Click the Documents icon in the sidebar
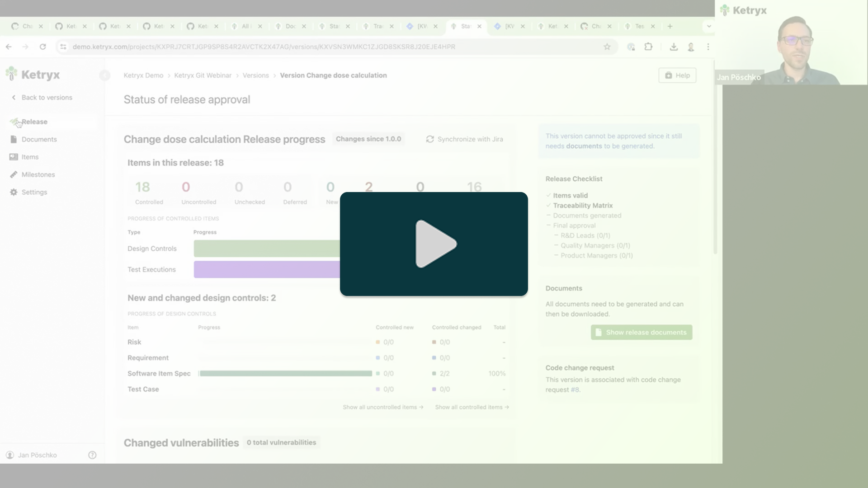Viewport: 868px width, 488px height. pyautogui.click(x=14, y=139)
